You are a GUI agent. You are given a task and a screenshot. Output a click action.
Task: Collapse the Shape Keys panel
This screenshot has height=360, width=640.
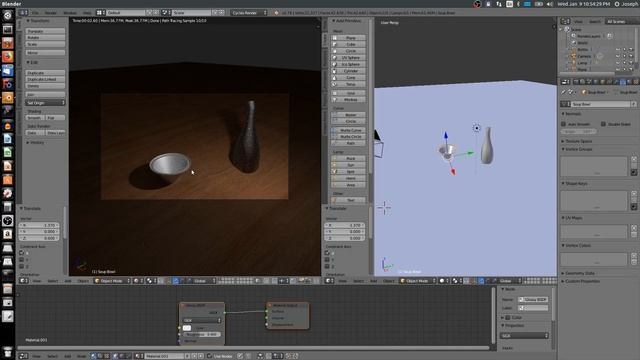tap(576, 183)
